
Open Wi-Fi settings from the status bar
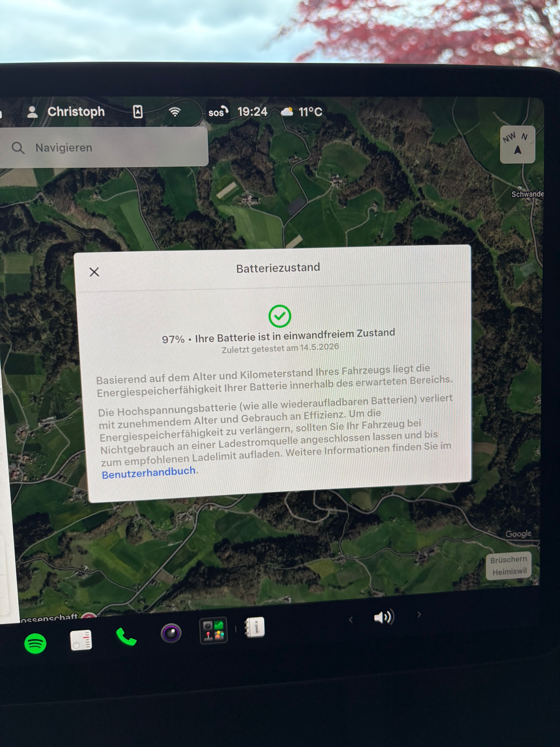(174, 111)
